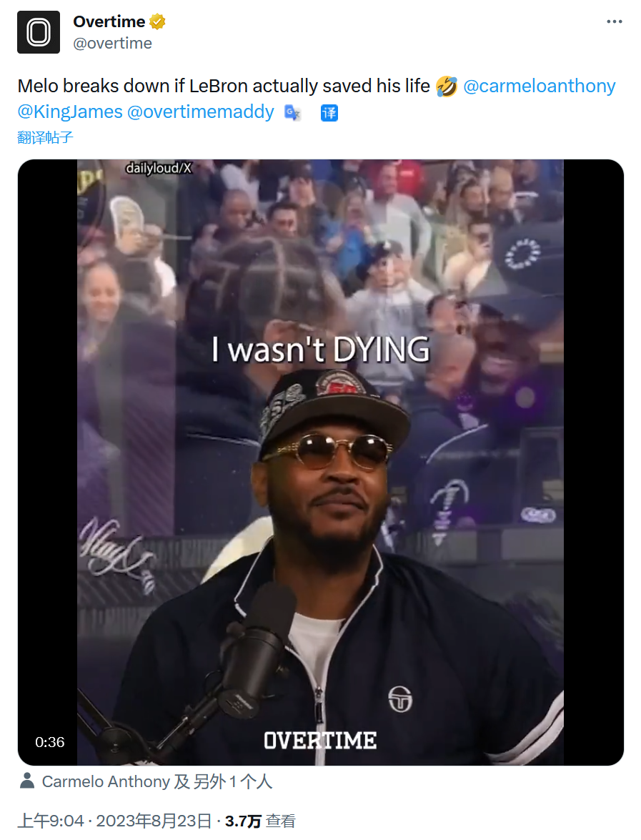Image resolution: width=641 pixels, height=840 pixels.
Task: Click the 3.7万 查看 view count
Action: pos(260,821)
